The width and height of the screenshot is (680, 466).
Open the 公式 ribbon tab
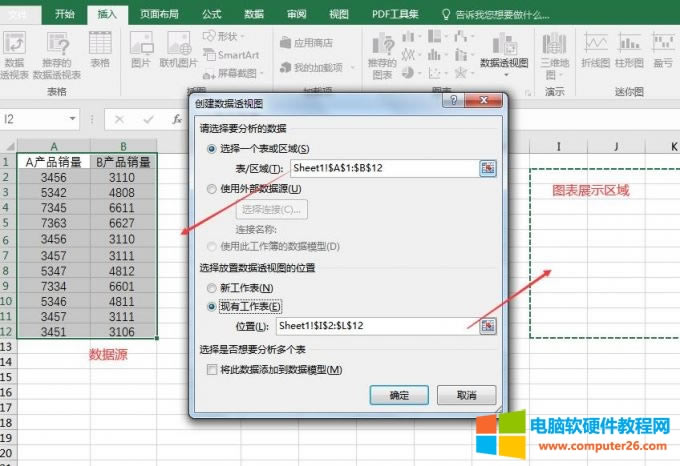tap(212, 14)
